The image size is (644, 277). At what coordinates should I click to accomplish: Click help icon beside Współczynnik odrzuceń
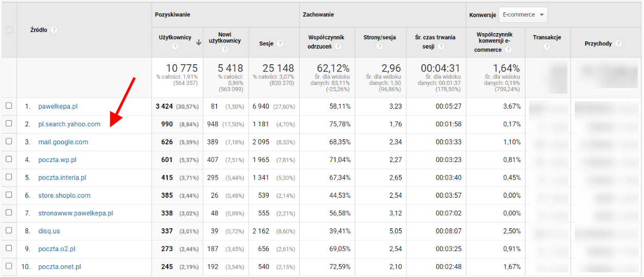(338, 47)
